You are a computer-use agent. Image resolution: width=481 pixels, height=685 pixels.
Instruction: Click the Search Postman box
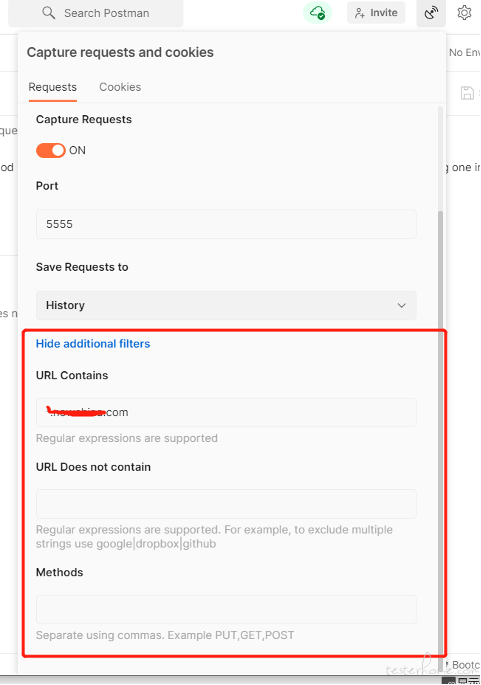(x=96, y=13)
